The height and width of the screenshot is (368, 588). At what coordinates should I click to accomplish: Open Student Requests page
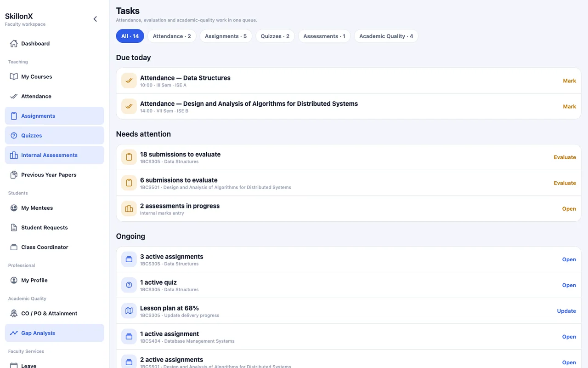[55, 228]
